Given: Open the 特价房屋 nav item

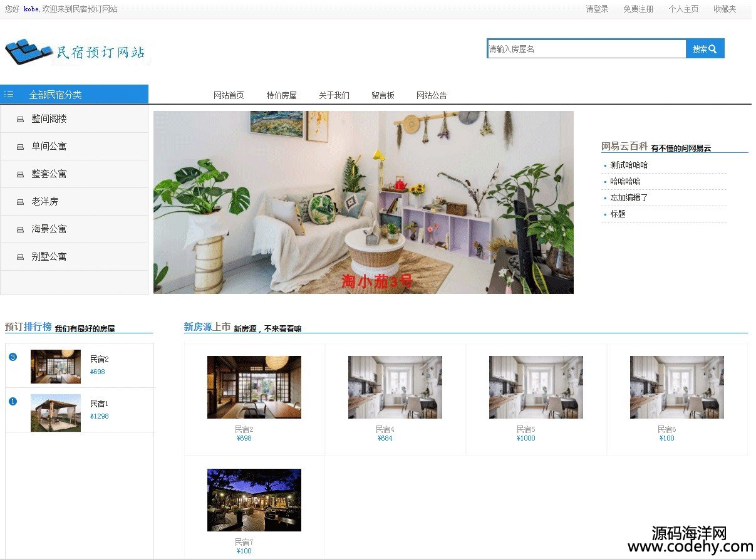Looking at the screenshot, I should (x=281, y=95).
